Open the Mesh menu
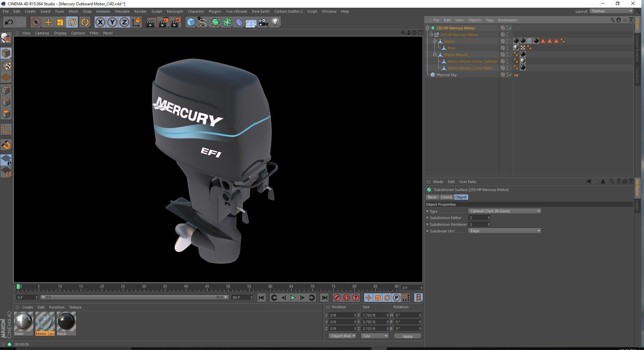 coord(73,11)
